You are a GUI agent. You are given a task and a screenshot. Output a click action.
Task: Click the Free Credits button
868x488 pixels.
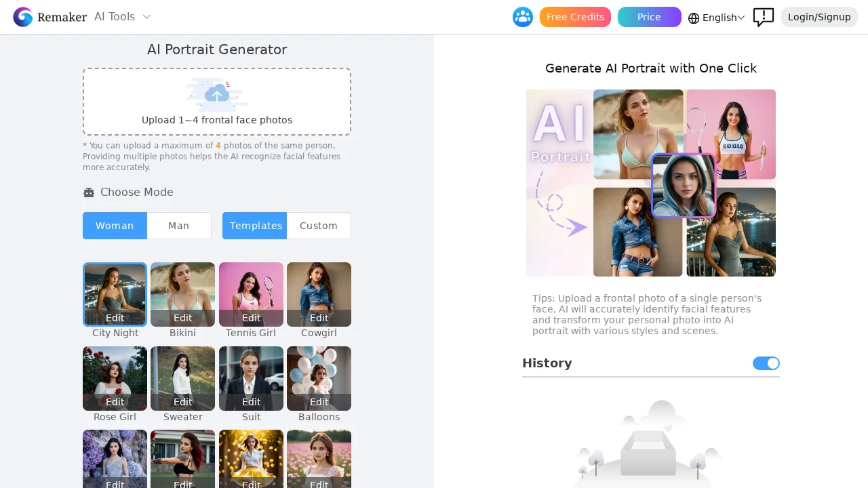(x=575, y=17)
